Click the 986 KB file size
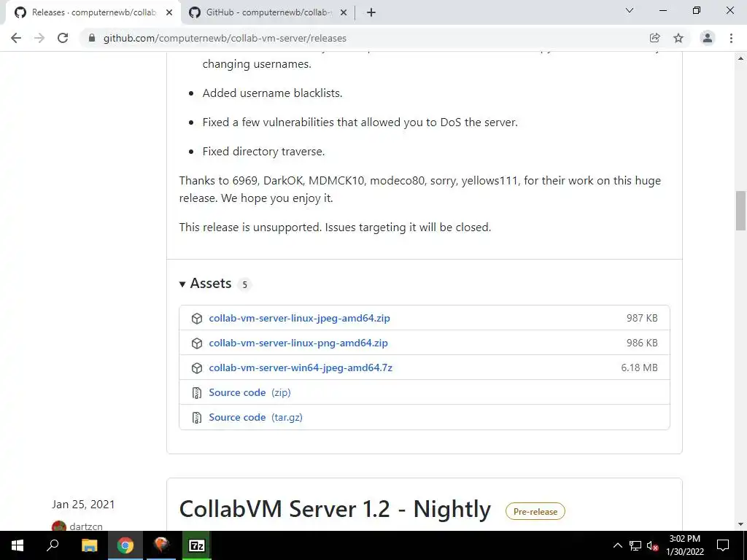 coord(642,343)
